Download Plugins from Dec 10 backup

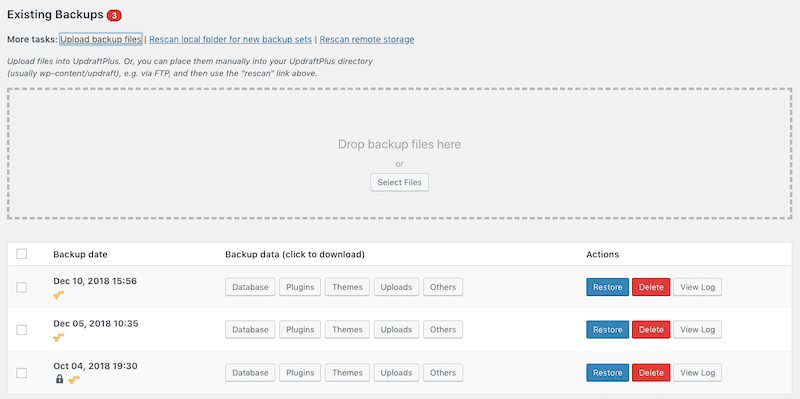300,287
